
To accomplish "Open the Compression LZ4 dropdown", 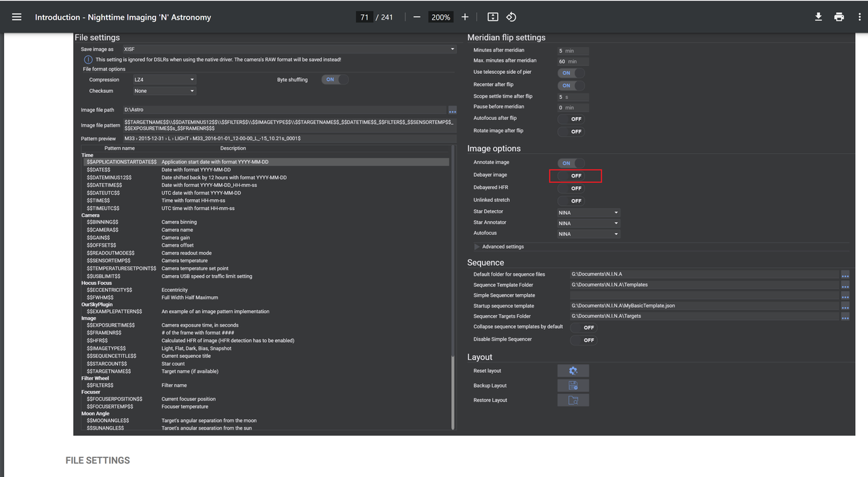I will (164, 80).
